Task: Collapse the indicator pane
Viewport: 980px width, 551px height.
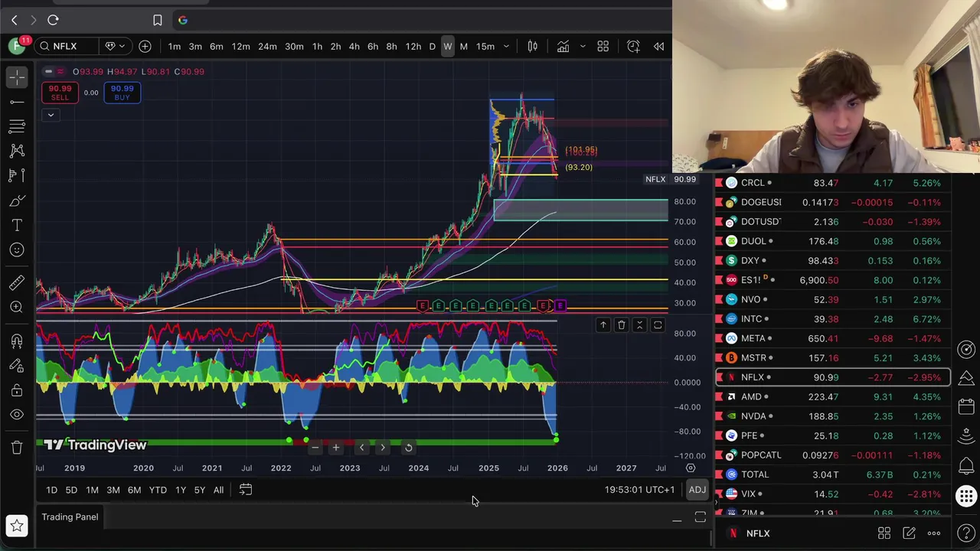Action: (639, 325)
